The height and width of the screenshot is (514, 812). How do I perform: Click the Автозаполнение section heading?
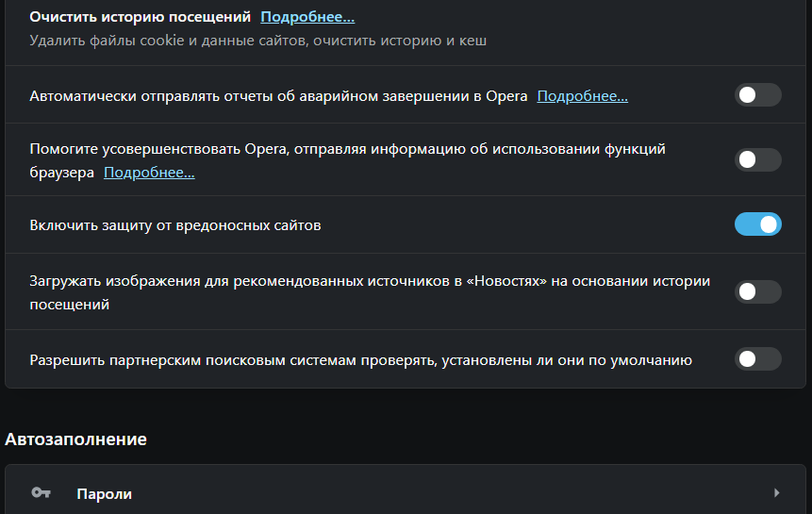[x=75, y=439]
